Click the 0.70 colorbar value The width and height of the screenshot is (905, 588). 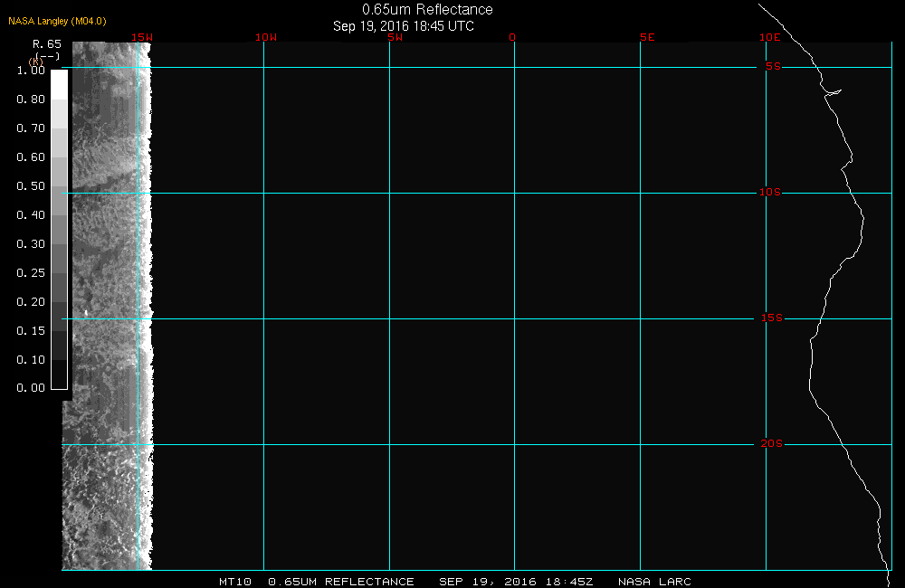pyautogui.click(x=31, y=128)
